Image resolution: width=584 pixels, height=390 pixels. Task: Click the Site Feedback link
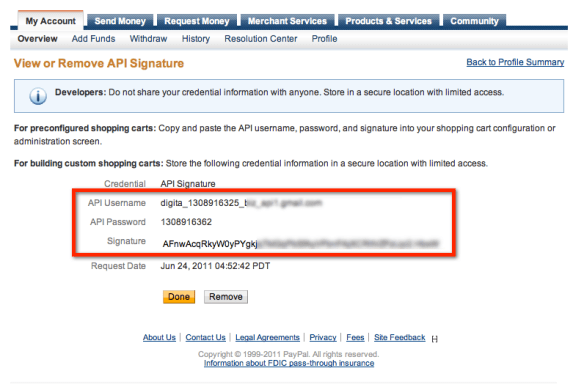[x=399, y=337]
